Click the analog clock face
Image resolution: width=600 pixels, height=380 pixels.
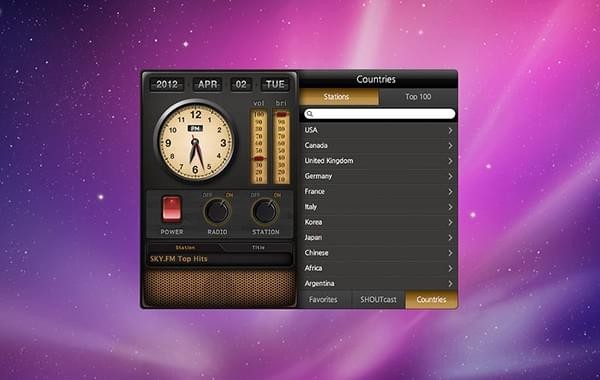[x=195, y=142]
